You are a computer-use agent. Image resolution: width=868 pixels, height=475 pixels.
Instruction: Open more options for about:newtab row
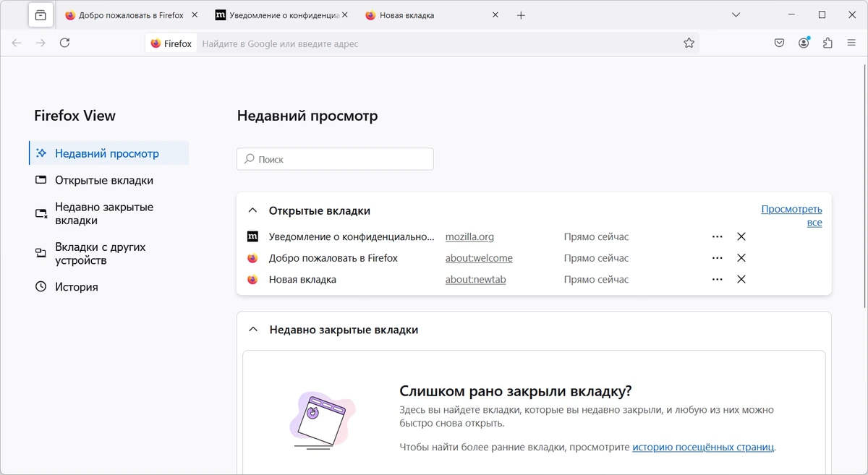click(x=718, y=279)
